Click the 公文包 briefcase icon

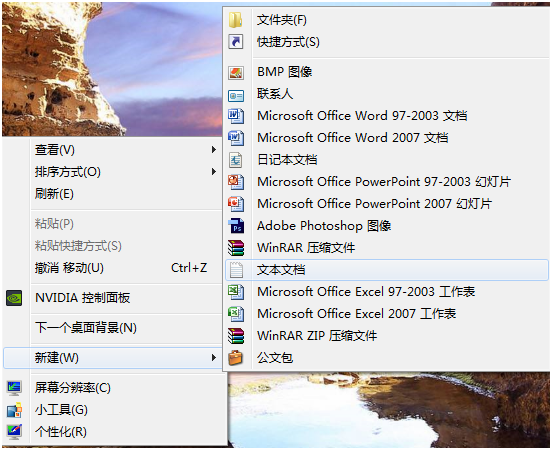click(x=236, y=358)
